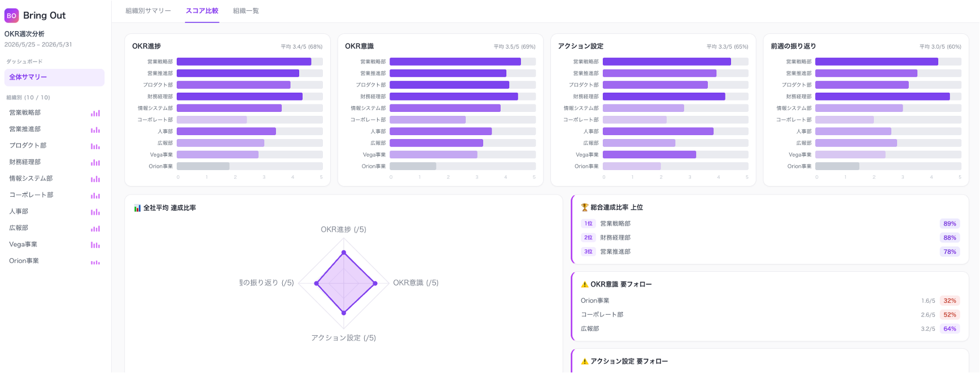Click the Bring Out BO logo icon
Screen dimensions: 980x373
pyautogui.click(x=11, y=15)
